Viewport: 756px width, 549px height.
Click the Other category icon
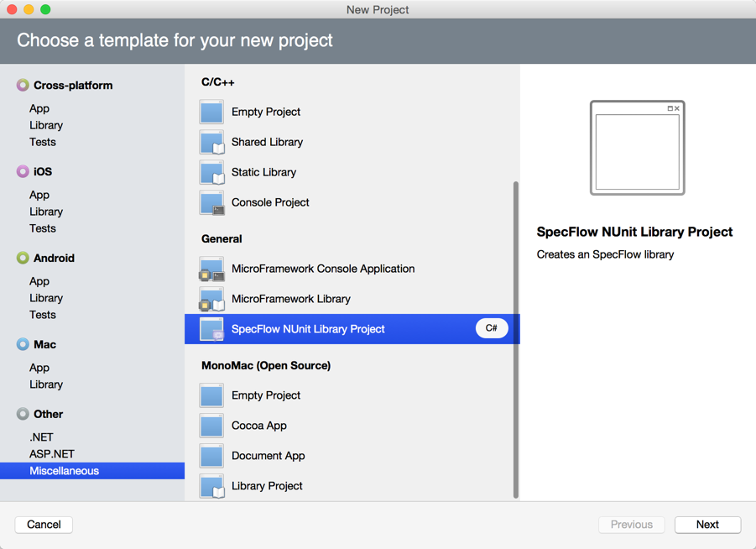(x=23, y=414)
